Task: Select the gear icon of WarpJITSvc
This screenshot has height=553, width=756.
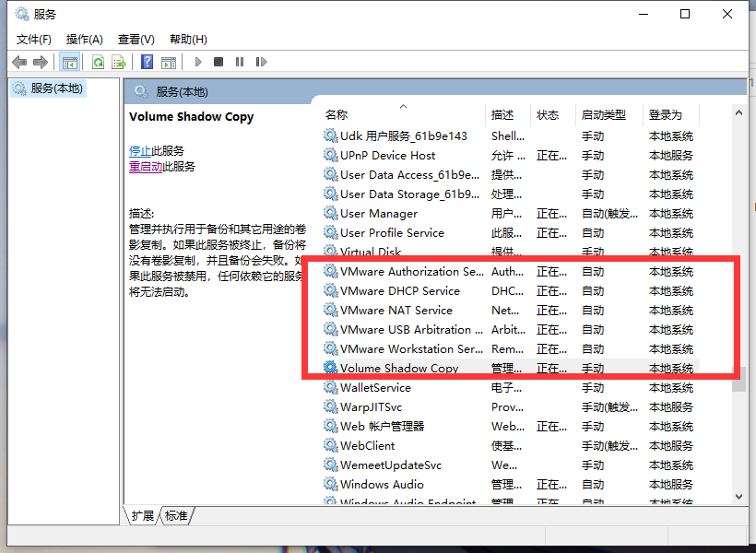Action: [x=330, y=406]
